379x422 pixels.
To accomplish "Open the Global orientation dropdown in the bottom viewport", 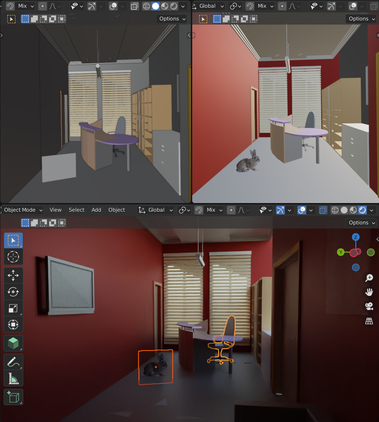I will point(156,210).
